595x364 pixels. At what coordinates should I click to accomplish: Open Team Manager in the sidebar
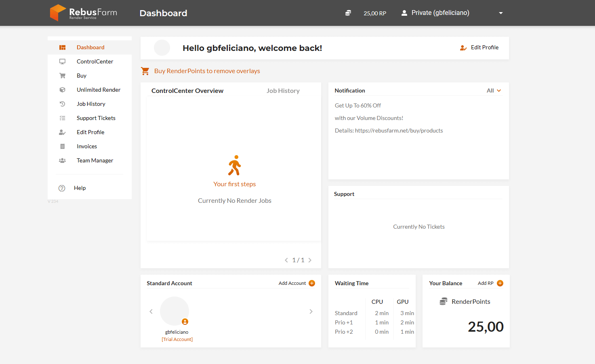90,160
